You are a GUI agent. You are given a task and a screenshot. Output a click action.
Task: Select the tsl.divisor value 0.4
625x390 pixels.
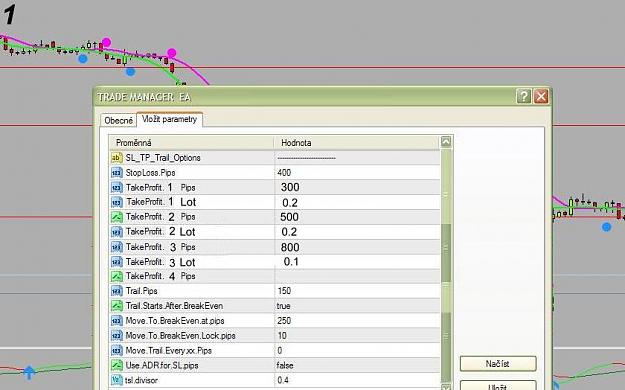click(x=283, y=380)
